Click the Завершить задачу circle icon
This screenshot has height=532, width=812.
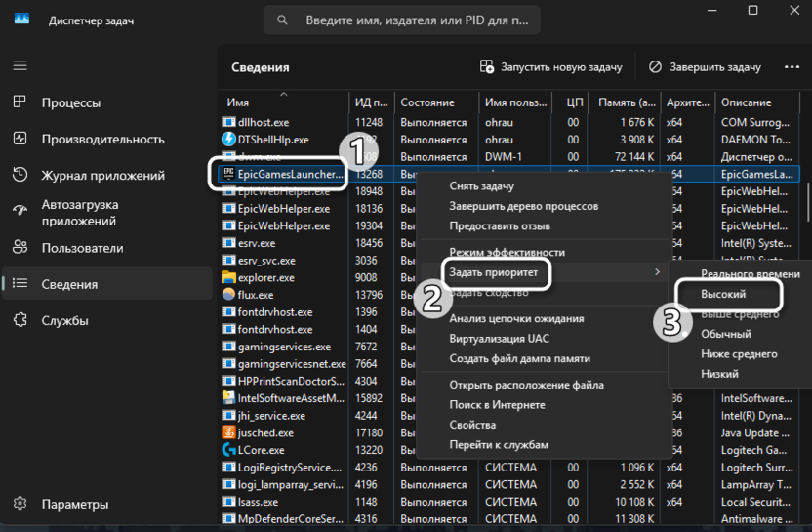tap(655, 66)
